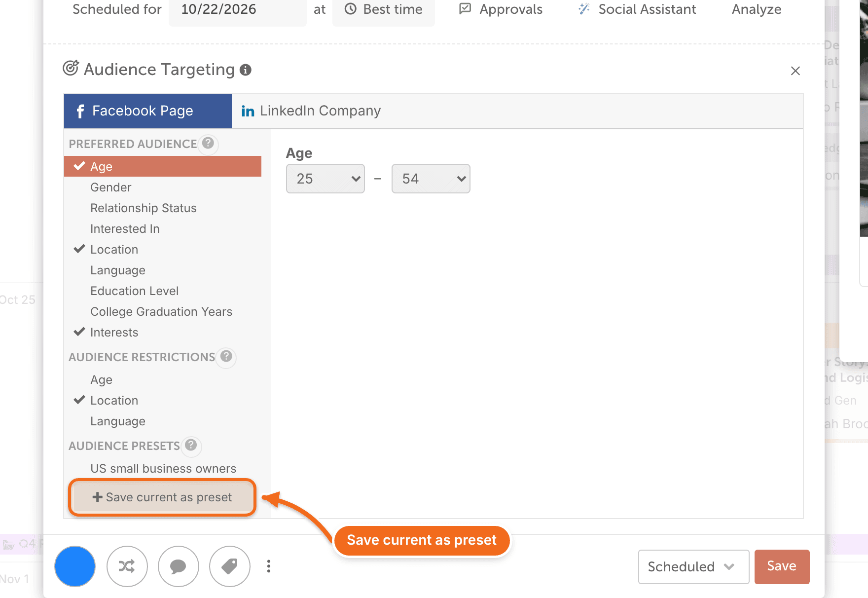Click the Audience Targeting info icon
868x598 pixels.
[245, 70]
